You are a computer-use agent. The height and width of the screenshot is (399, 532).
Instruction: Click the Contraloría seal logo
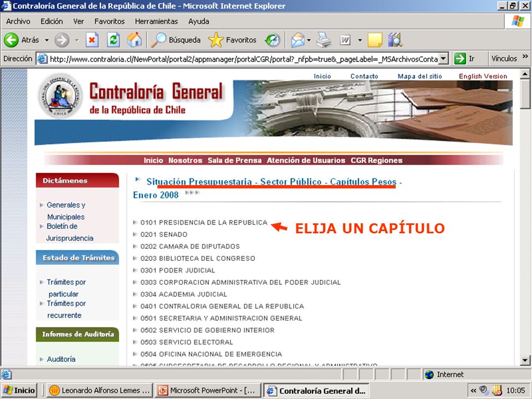point(60,96)
